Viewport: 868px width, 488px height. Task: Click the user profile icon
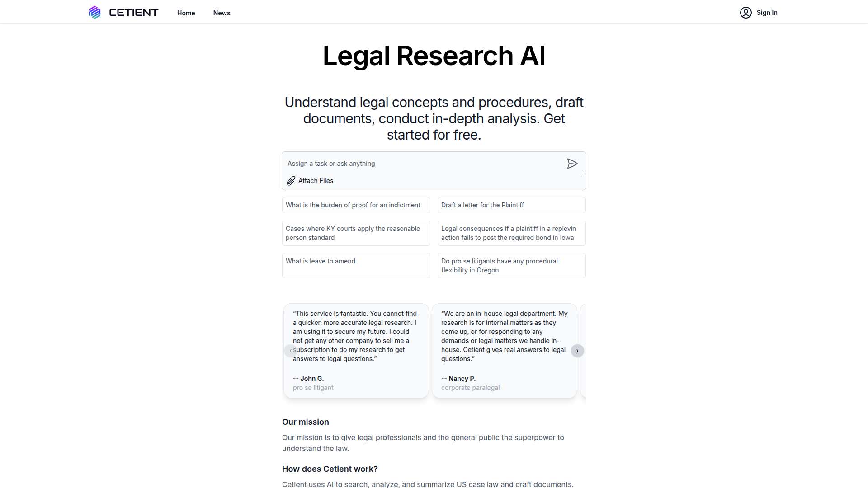[x=746, y=13]
